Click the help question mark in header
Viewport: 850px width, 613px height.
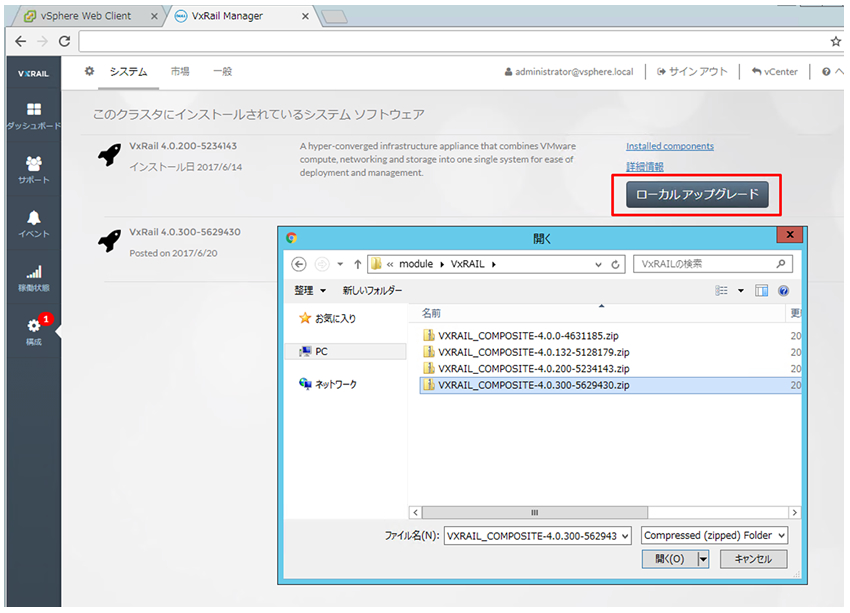coord(826,72)
